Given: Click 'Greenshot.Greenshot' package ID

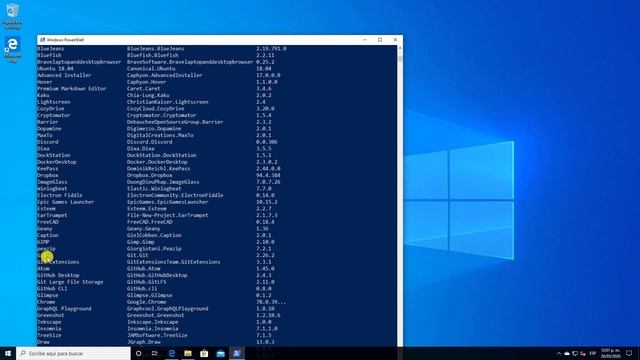Looking at the screenshot, I should [x=156, y=316].
